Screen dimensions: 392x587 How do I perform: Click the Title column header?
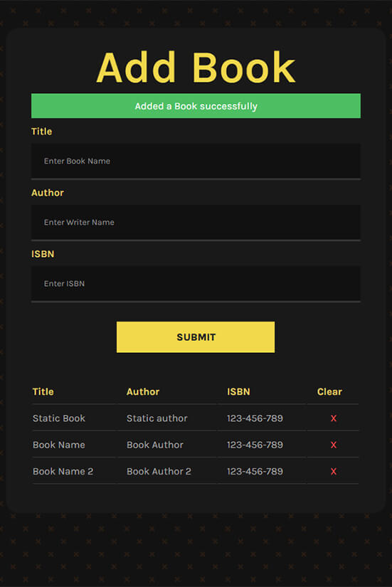tap(43, 391)
